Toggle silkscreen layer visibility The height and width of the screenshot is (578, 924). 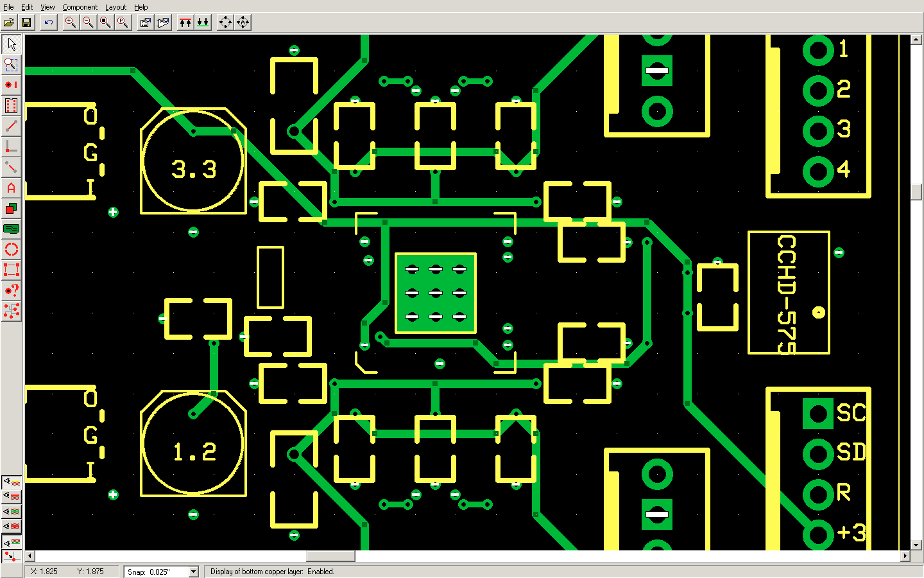tap(12, 482)
